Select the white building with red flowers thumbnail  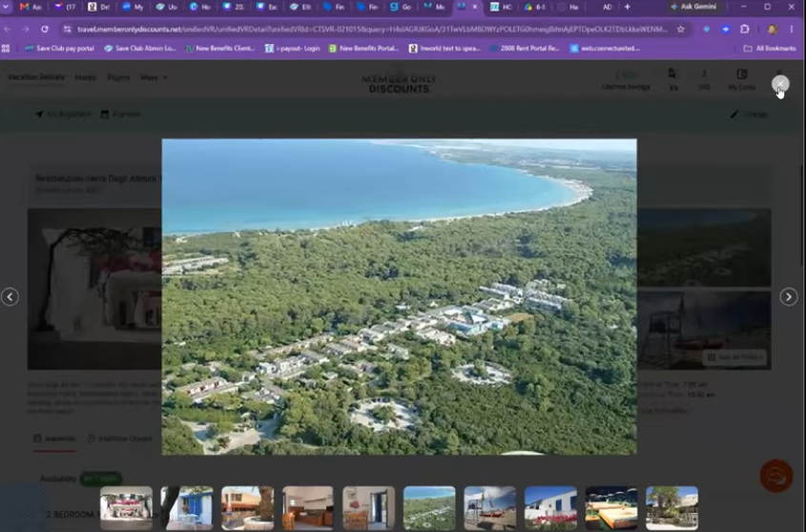[x=550, y=508]
